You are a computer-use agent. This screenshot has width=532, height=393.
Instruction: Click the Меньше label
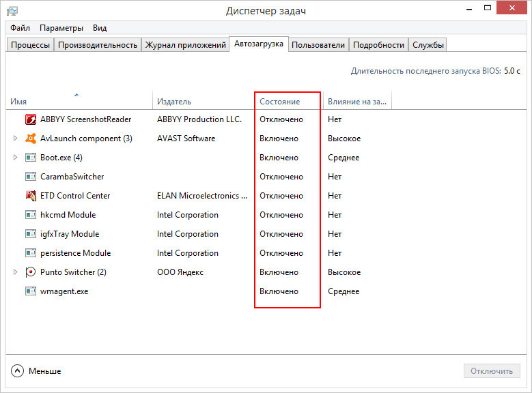pos(45,371)
